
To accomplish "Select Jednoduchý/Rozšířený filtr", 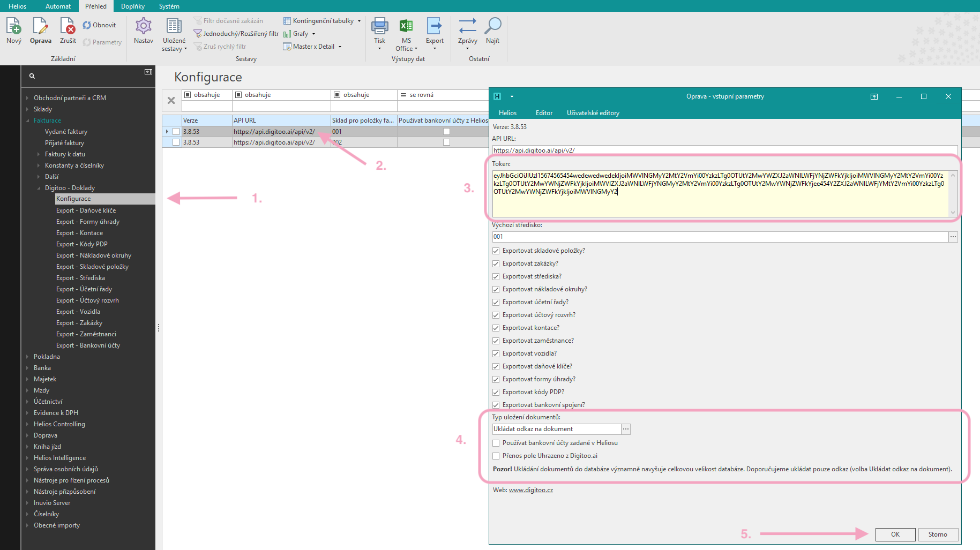I will tap(236, 34).
